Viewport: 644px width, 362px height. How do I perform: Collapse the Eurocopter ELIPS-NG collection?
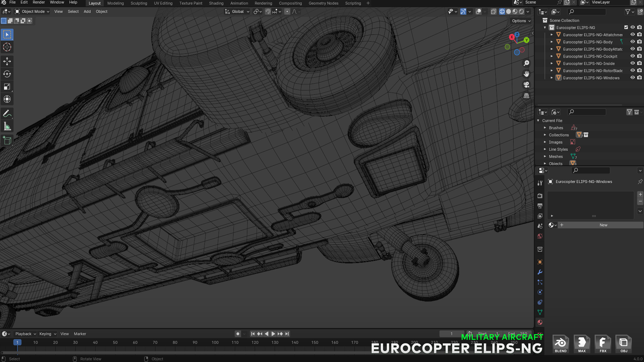point(545,27)
